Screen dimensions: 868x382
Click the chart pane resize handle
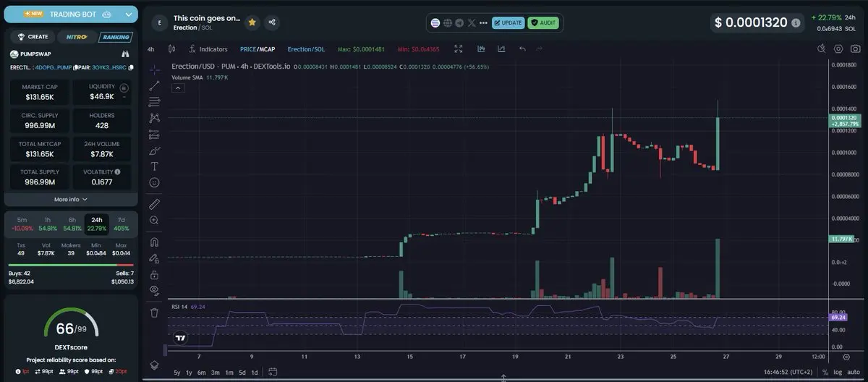point(503,378)
